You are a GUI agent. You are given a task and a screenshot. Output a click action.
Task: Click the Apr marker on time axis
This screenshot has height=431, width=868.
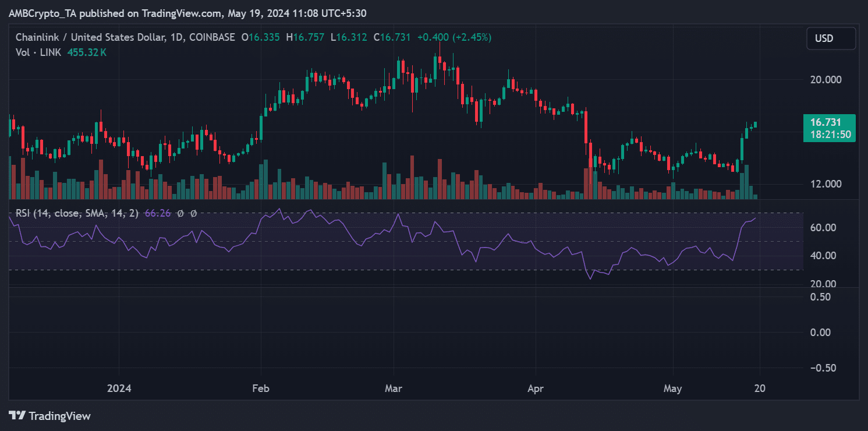coord(535,388)
